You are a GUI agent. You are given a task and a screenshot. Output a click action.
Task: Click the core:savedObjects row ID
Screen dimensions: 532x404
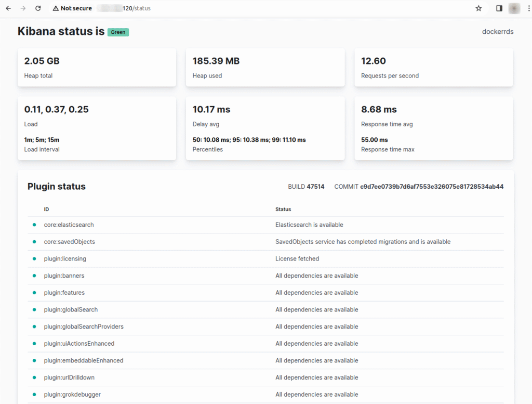click(x=69, y=242)
